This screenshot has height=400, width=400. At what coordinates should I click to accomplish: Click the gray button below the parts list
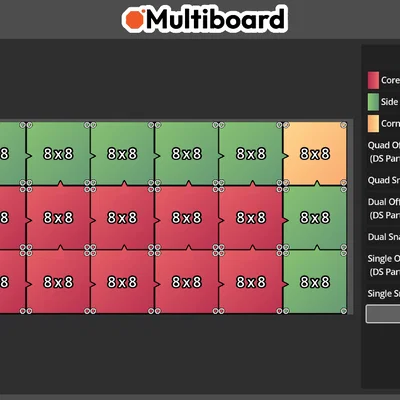click(x=383, y=314)
